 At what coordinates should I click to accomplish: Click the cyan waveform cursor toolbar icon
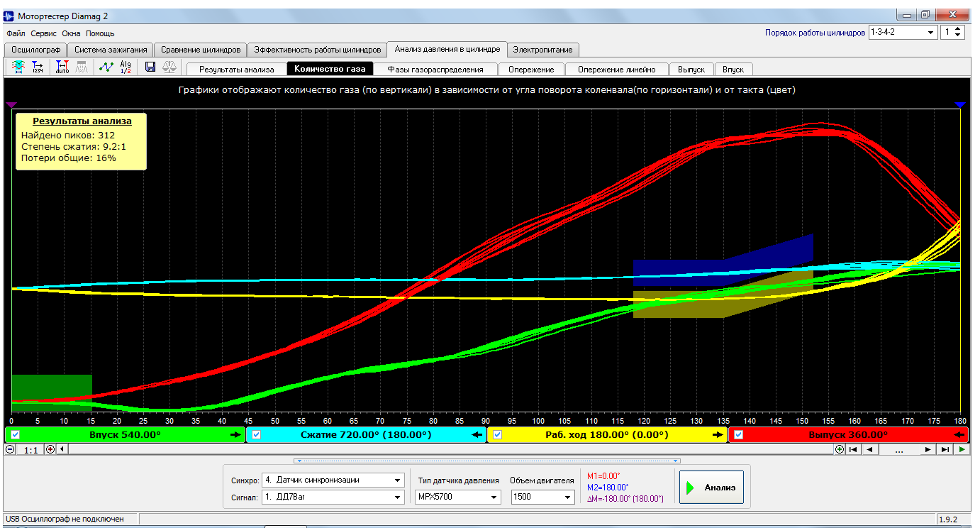click(18, 67)
